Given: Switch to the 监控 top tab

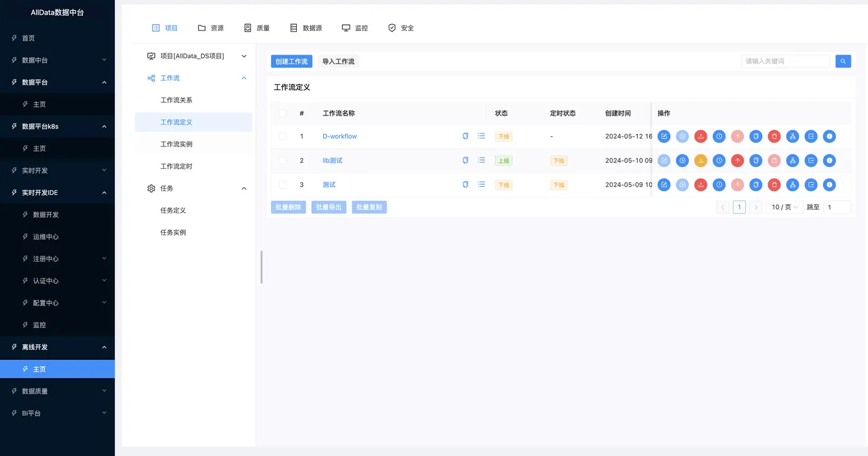Looking at the screenshot, I should [x=355, y=28].
